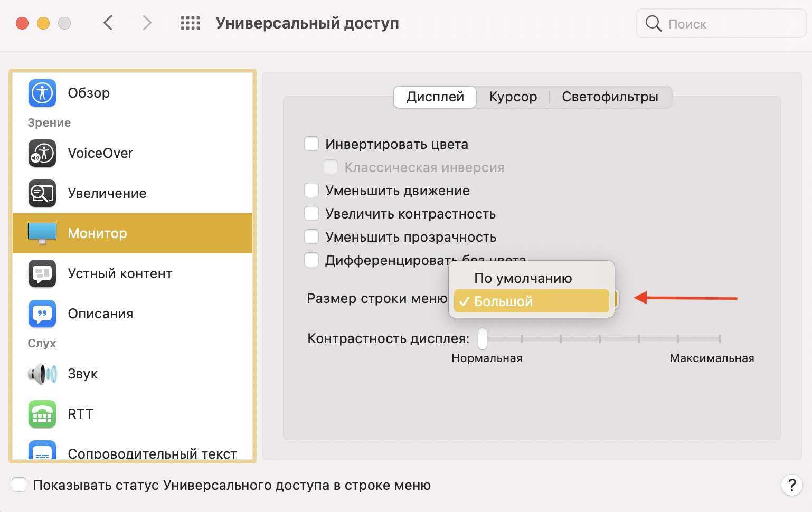812x512 pixels.
Task: Select the VoiceOver icon in sidebar
Action: click(x=42, y=154)
